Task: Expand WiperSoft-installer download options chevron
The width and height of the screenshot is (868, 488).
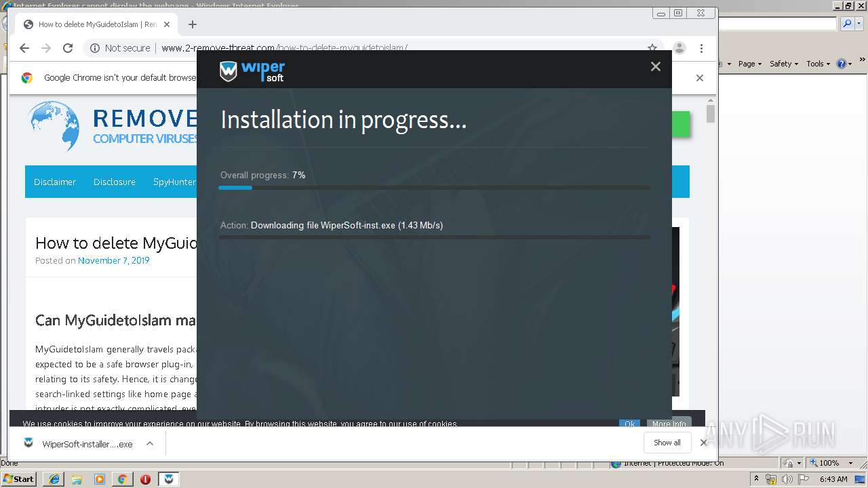Action: [x=150, y=443]
